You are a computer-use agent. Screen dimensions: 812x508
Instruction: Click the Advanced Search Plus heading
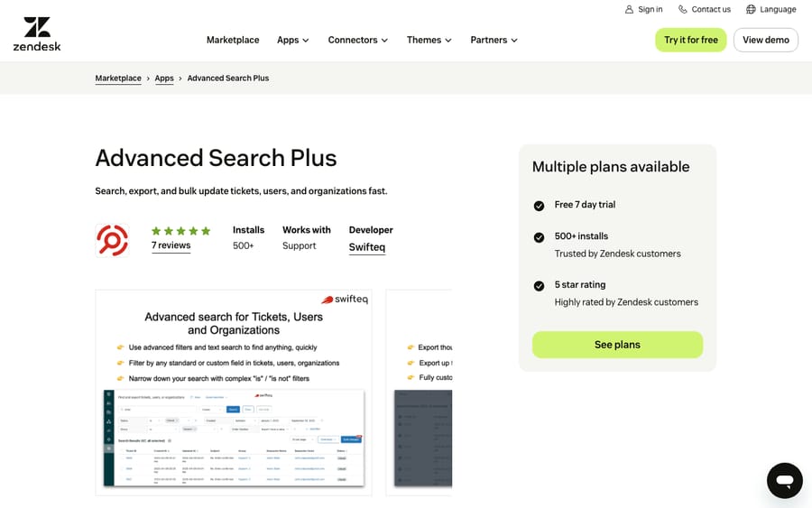216,158
